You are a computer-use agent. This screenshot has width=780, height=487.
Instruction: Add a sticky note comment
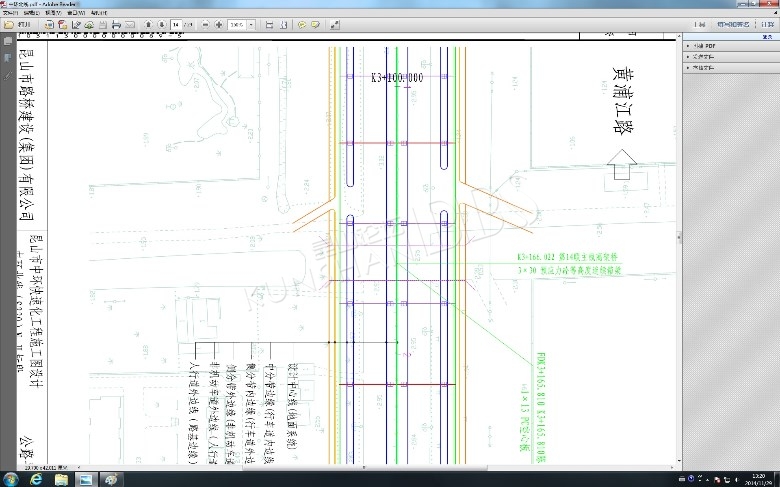(x=301, y=24)
